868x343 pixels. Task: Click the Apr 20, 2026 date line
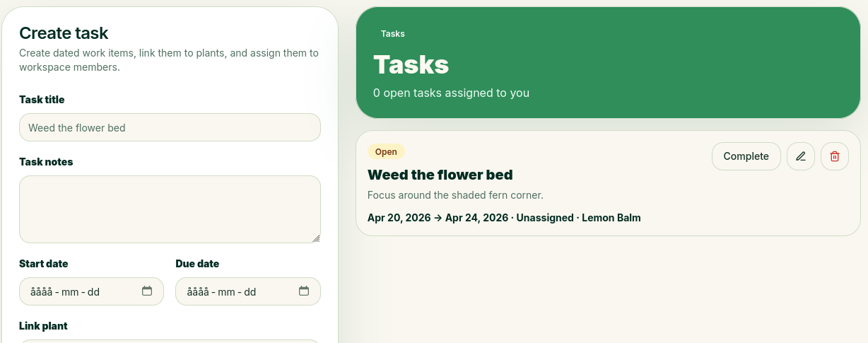504,218
